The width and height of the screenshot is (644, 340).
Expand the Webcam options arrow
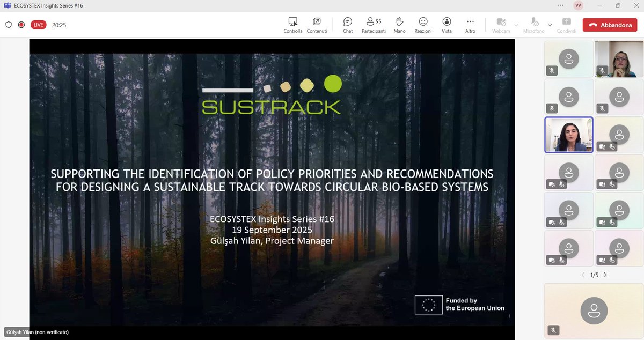[x=516, y=25]
